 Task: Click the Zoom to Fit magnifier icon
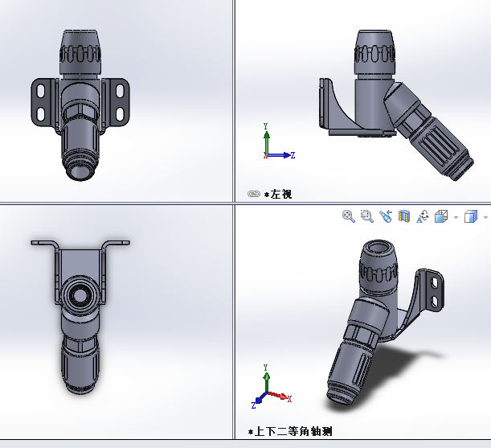(349, 216)
